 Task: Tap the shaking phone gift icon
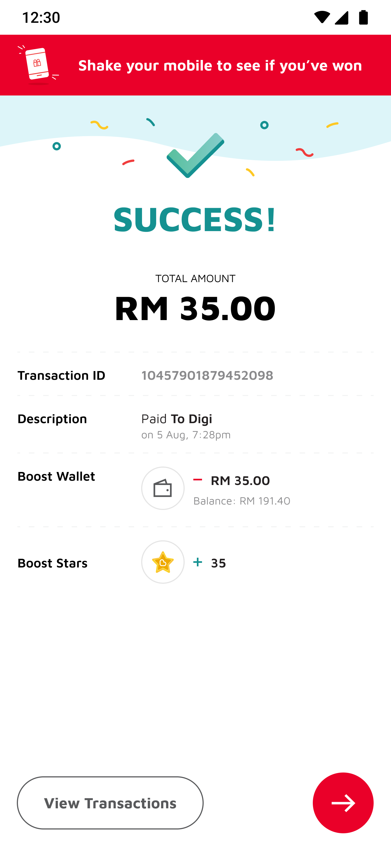38,65
